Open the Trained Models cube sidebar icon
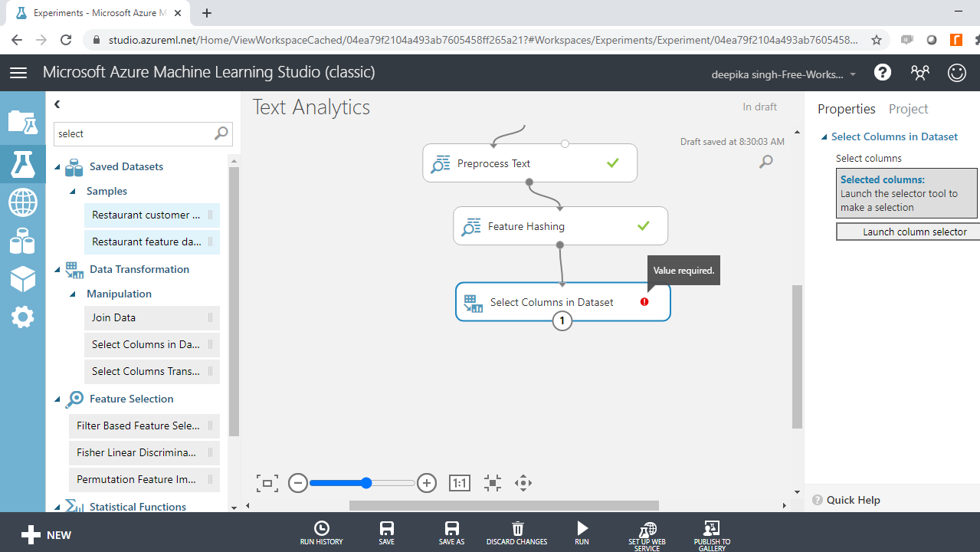Viewport: 980px width, 552px height. click(22, 279)
